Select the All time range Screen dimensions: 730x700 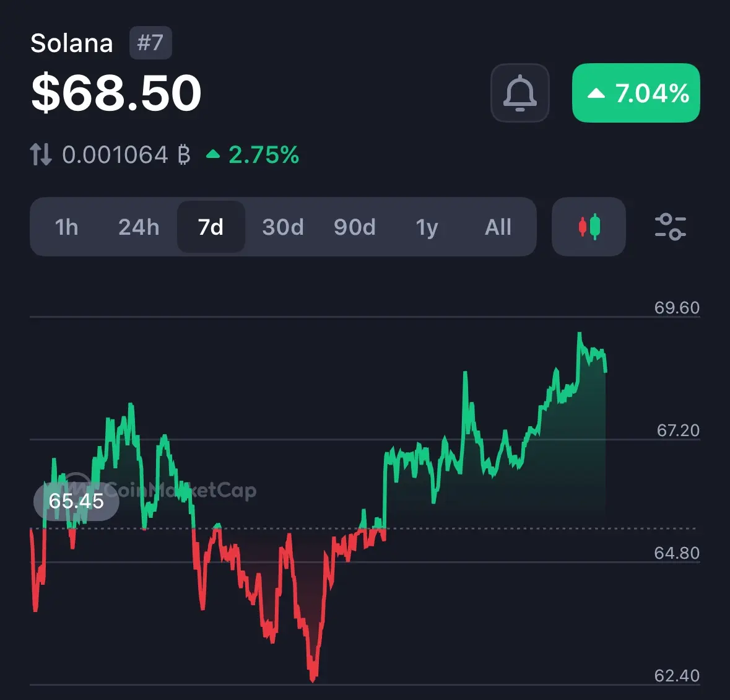pos(498,227)
